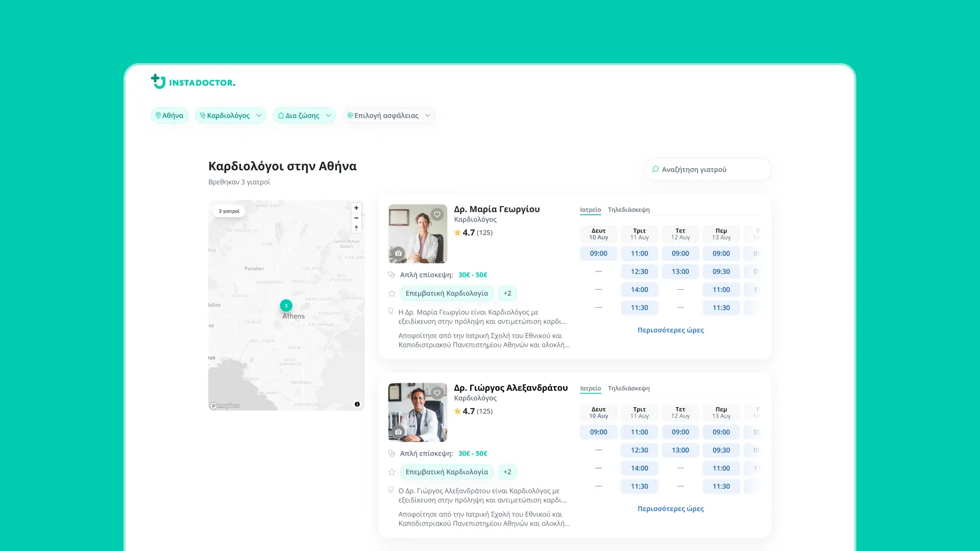
Task: Book Tuesday 14:00 slot with Dr. Γιώργος Αλεξανδράτου
Action: (640, 468)
